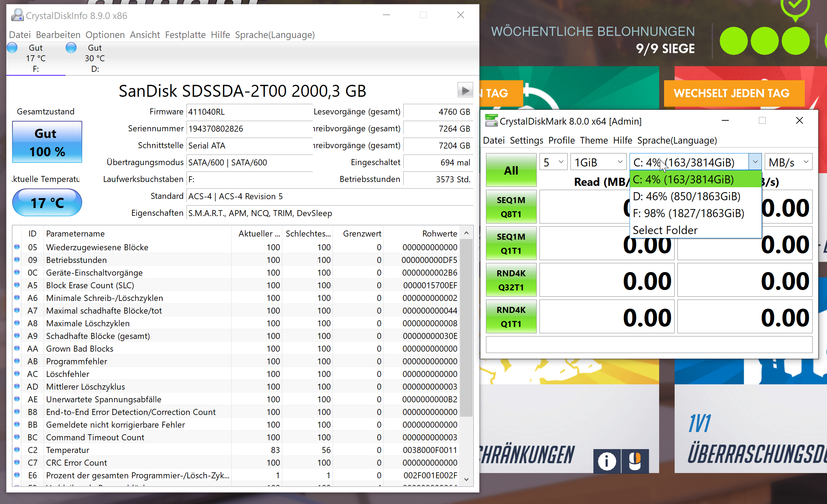Click the status dot of CRC Error Count row
The height and width of the screenshot is (504, 827).
pos(17,462)
